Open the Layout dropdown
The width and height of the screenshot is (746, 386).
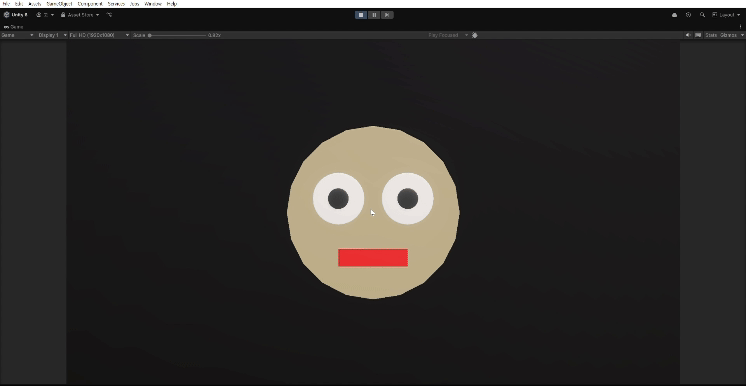pos(726,15)
